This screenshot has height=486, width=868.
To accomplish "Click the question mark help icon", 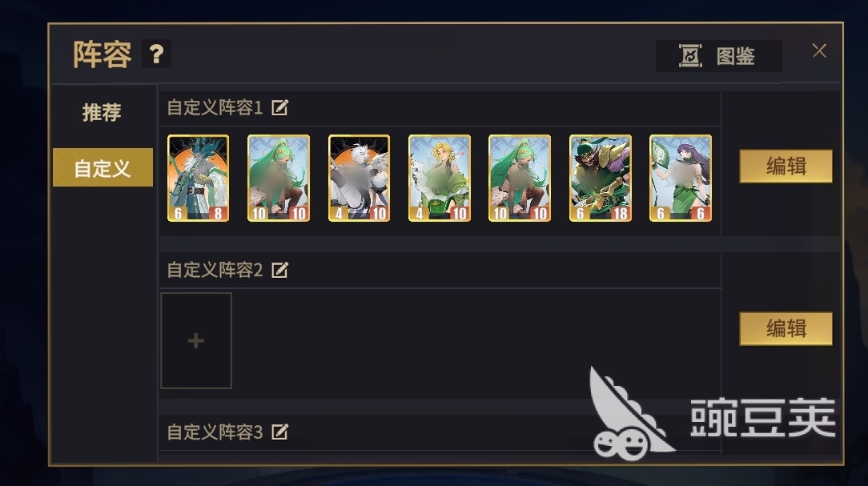I will (x=156, y=54).
